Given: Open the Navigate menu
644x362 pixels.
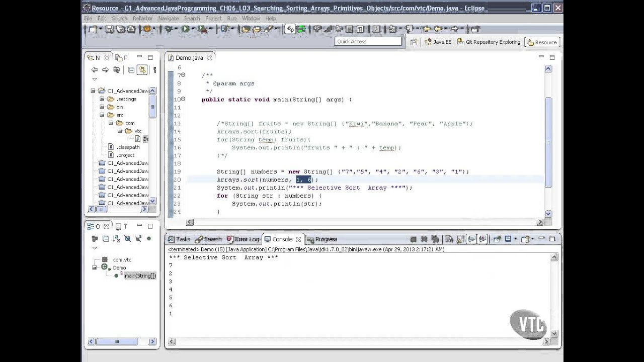Looking at the screenshot, I should pos(168,18).
